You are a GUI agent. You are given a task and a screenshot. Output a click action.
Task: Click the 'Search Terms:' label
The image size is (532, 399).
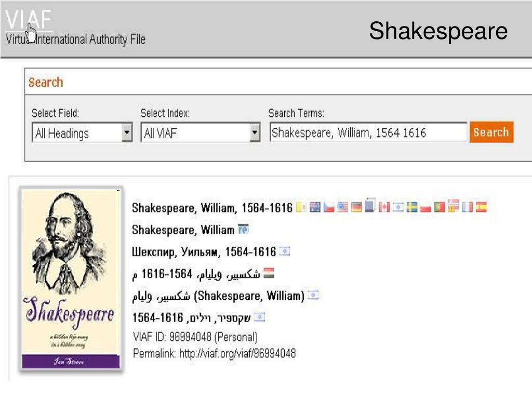click(296, 113)
